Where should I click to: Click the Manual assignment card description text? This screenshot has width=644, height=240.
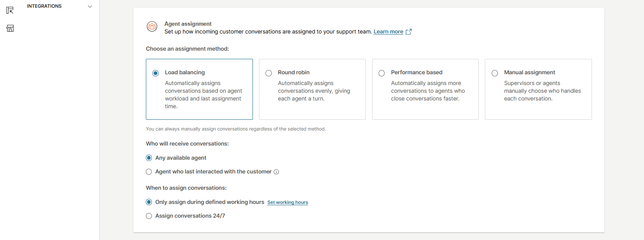click(542, 91)
